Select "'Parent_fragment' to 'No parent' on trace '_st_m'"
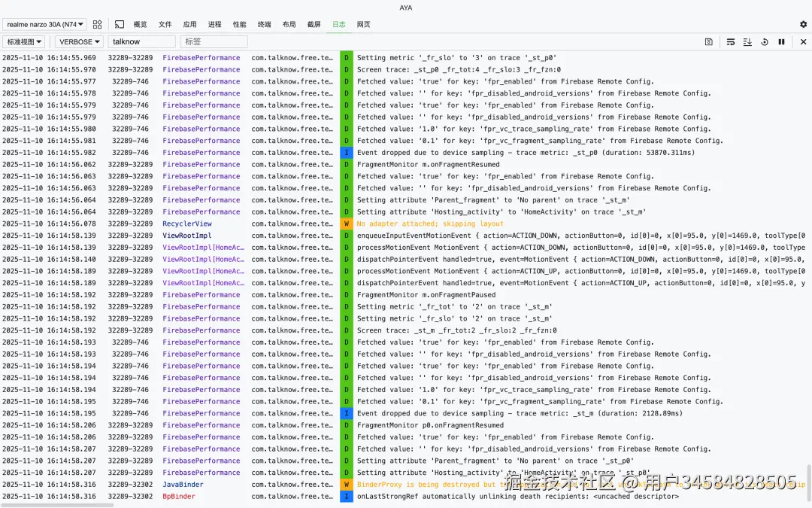 493,200
